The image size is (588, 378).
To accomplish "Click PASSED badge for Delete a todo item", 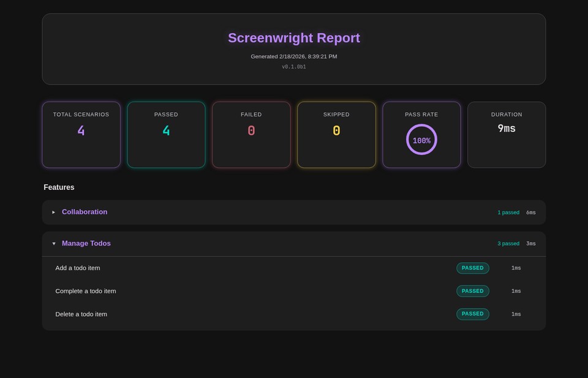I will coord(472,314).
